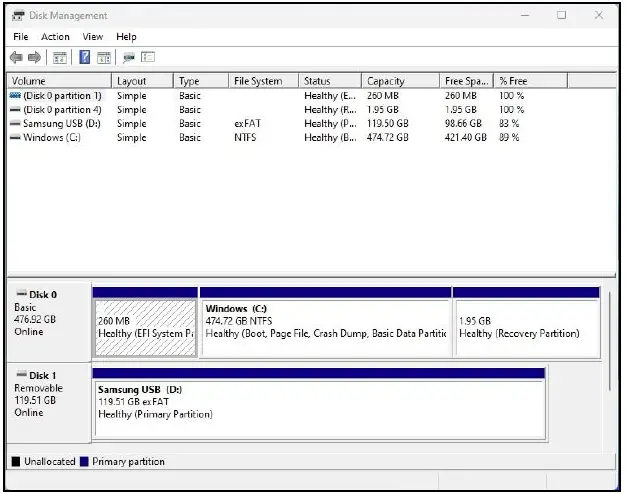Open the Action menu
The image size is (627, 494).
(x=55, y=37)
